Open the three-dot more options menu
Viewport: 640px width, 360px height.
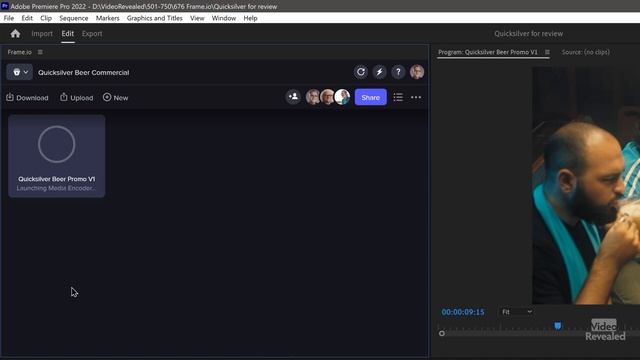[416, 97]
